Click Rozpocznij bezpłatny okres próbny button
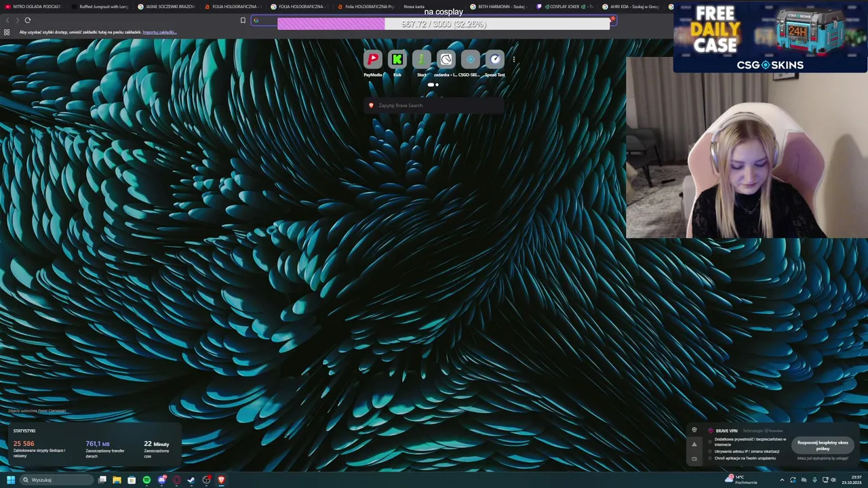 [x=823, y=445]
